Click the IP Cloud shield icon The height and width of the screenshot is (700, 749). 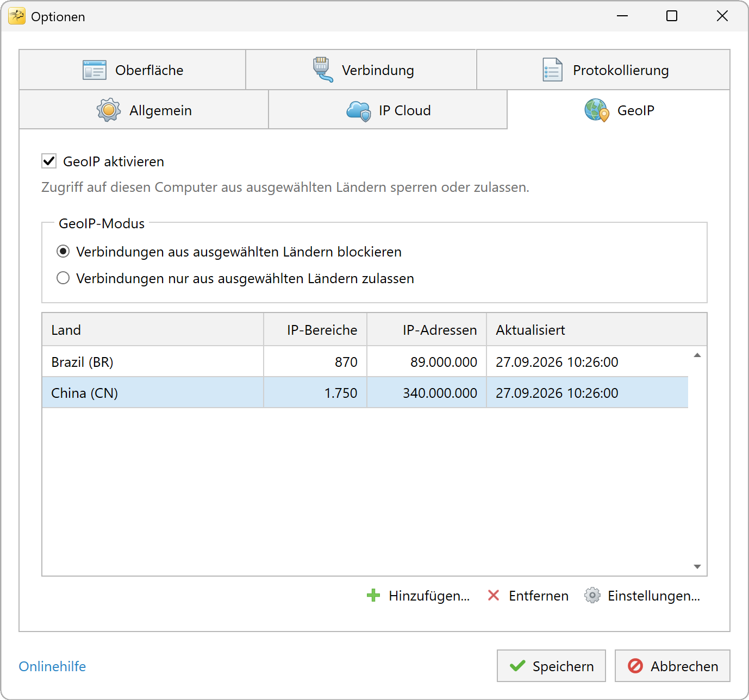pos(359,111)
